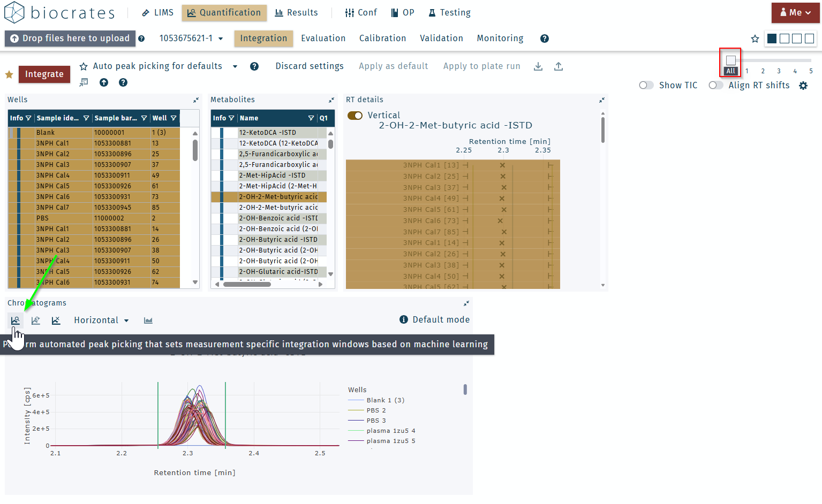Toggle the Vertical switch in RT details

(355, 116)
